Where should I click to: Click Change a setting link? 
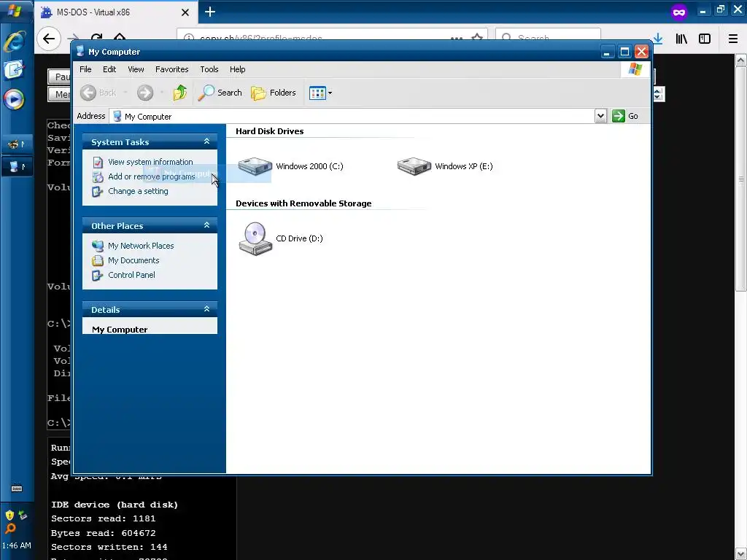138,191
